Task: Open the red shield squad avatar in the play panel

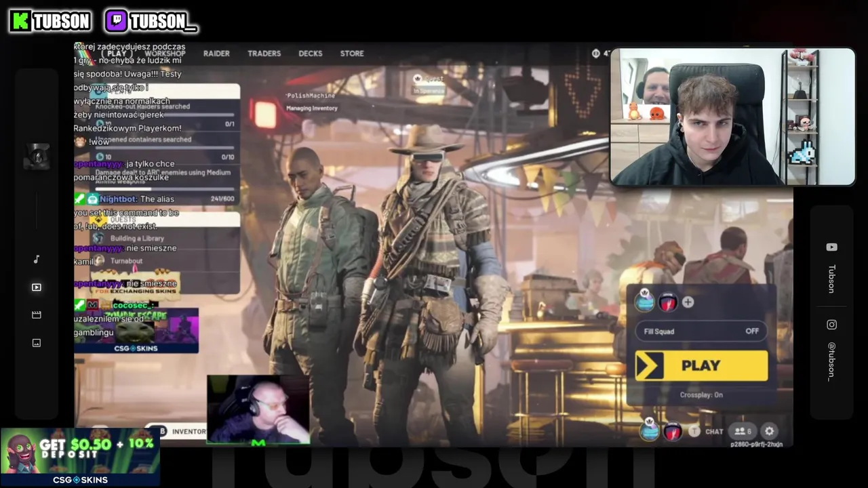Action: point(667,302)
